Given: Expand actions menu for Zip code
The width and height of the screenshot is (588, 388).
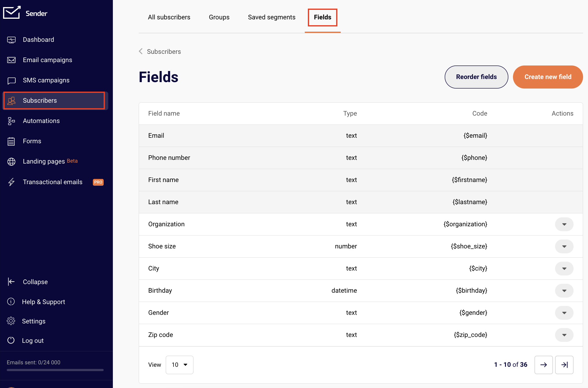Looking at the screenshot, I should (564, 335).
